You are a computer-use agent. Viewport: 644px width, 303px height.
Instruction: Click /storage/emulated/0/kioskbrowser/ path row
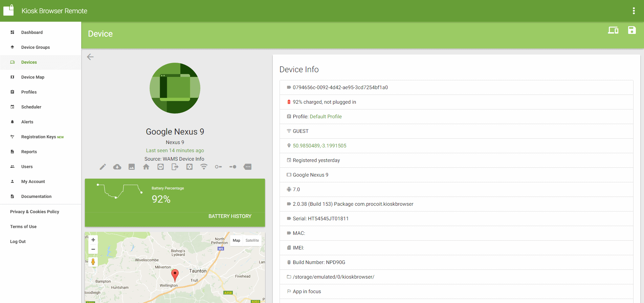click(x=456, y=277)
